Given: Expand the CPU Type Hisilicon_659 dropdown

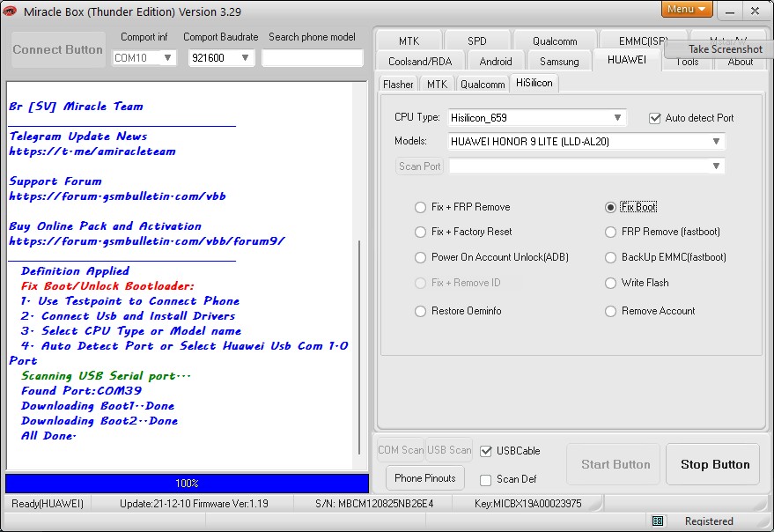Looking at the screenshot, I should (x=617, y=117).
